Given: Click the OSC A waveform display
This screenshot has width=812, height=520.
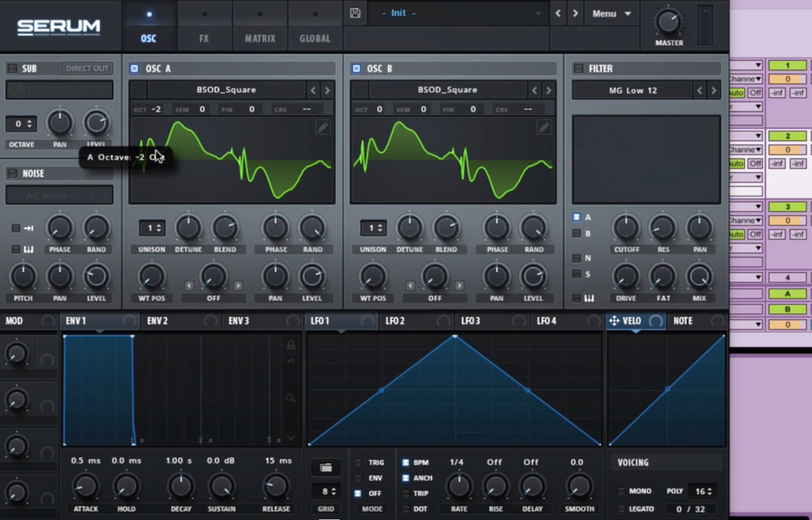Looking at the screenshot, I should pos(232,161).
